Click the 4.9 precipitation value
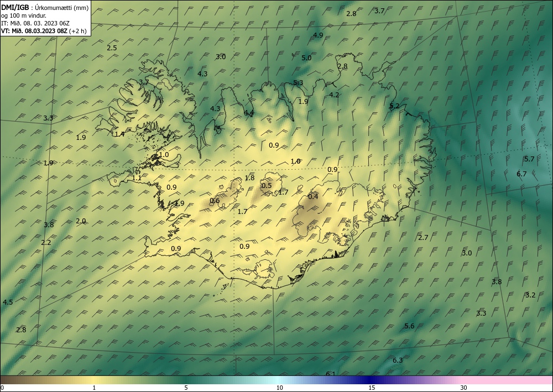 point(318,35)
